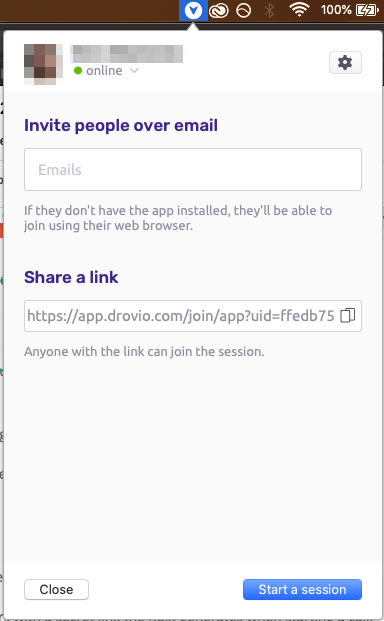
Task: Click the green online status dot
Action: tap(78, 70)
